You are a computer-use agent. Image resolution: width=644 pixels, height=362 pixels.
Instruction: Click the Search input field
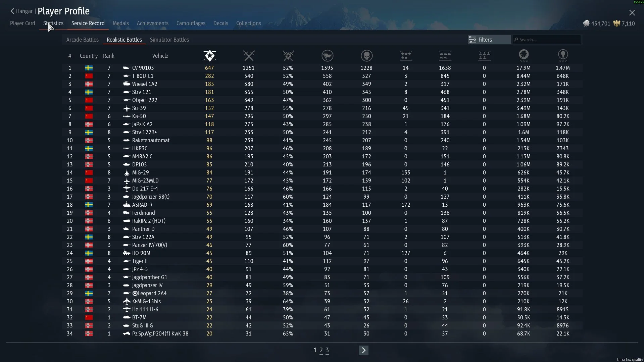(x=546, y=40)
